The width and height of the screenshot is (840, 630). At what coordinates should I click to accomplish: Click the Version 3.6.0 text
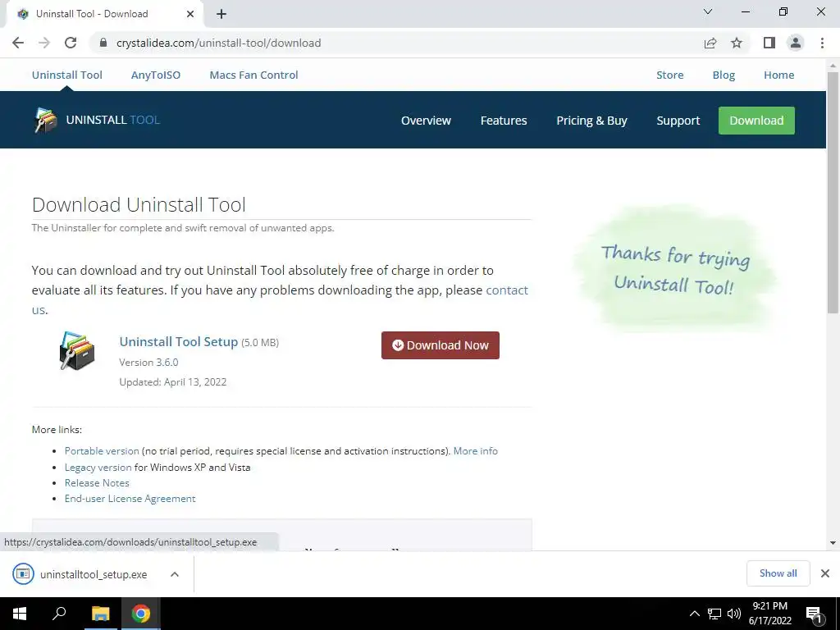(149, 362)
